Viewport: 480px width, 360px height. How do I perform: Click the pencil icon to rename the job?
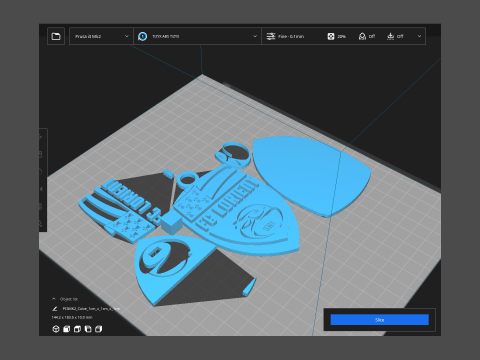click(x=55, y=309)
